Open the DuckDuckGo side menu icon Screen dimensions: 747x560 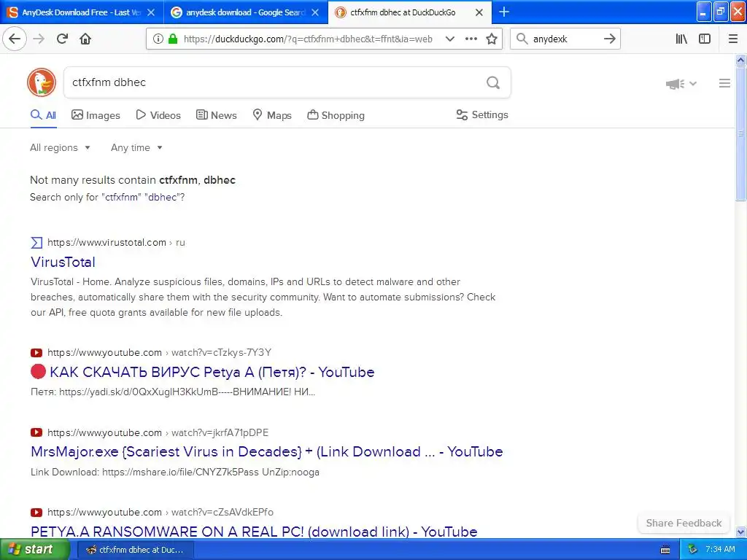tap(724, 83)
